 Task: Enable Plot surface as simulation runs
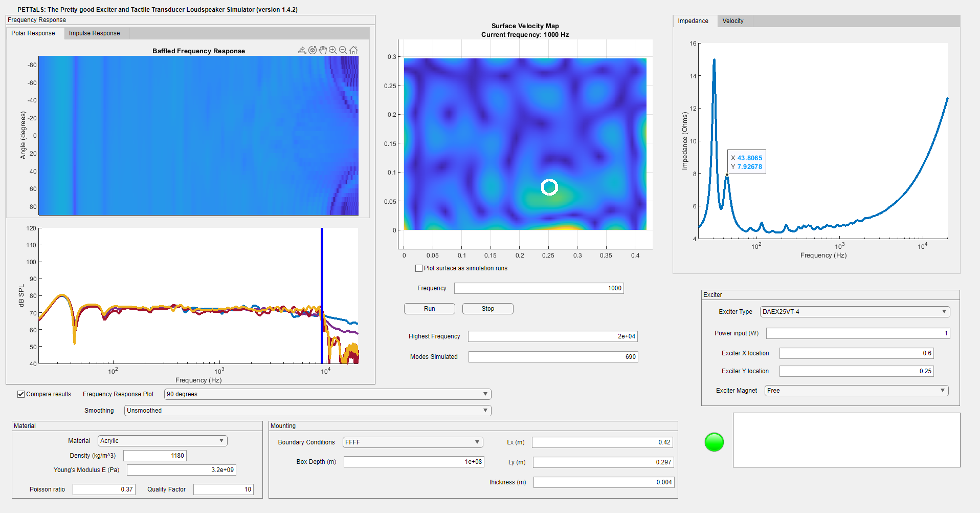pyautogui.click(x=419, y=268)
